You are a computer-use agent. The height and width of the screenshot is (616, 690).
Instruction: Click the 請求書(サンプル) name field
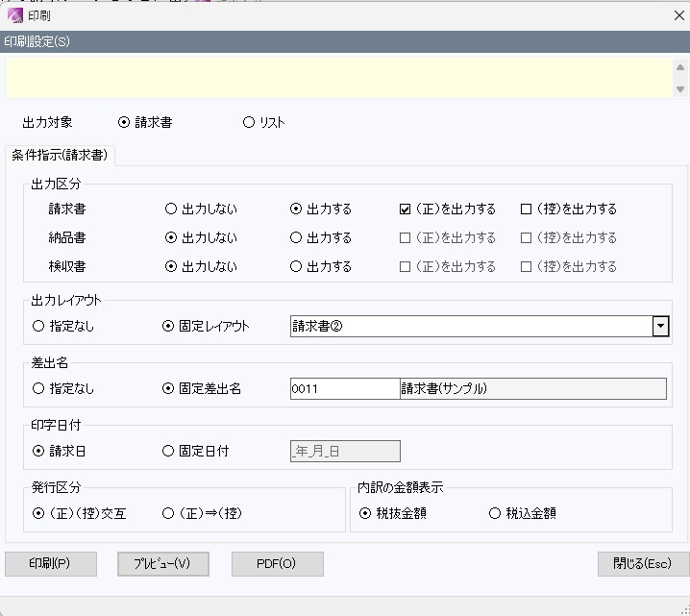533,388
